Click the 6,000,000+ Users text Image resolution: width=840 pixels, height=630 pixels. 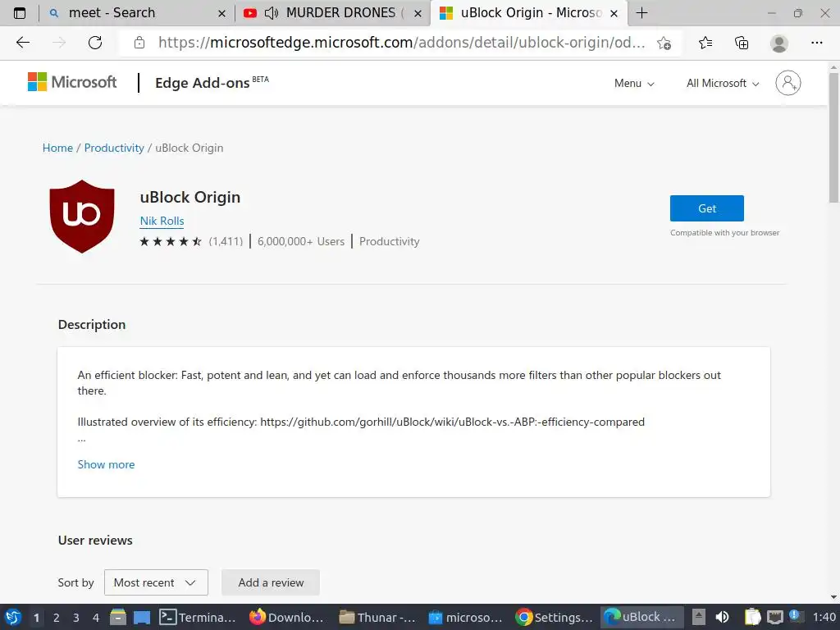(x=301, y=242)
